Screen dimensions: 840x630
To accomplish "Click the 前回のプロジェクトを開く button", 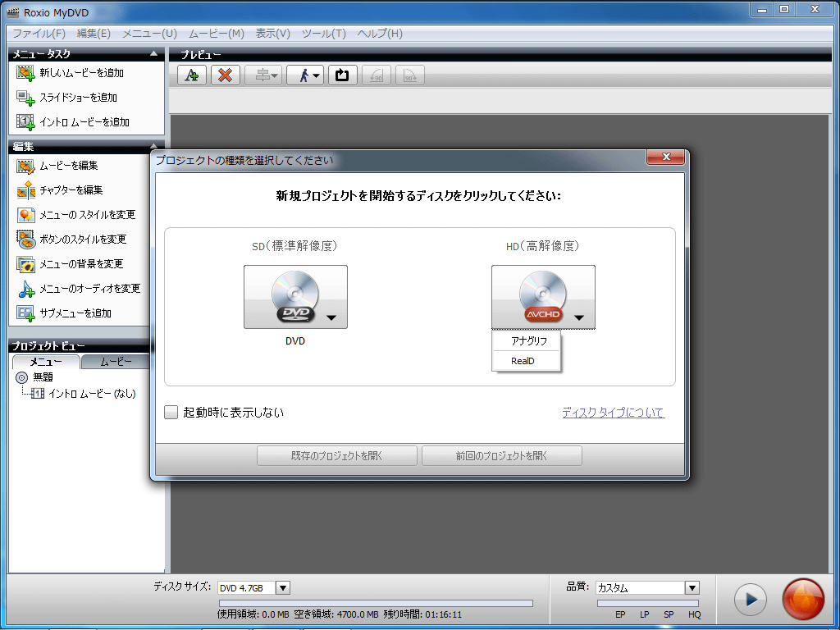I will click(502, 456).
